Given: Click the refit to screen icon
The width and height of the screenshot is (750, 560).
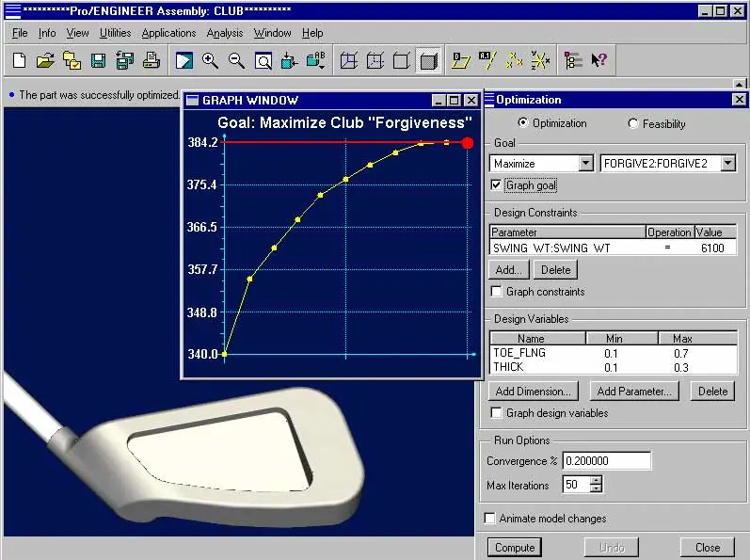Looking at the screenshot, I should click(x=263, y=61).
